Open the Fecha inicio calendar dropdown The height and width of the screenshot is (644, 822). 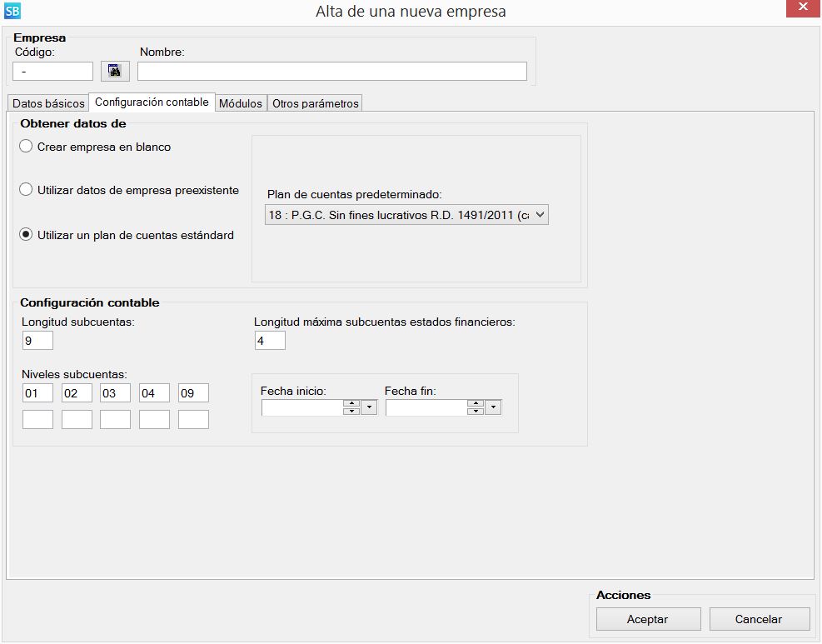tap(369, 407)
